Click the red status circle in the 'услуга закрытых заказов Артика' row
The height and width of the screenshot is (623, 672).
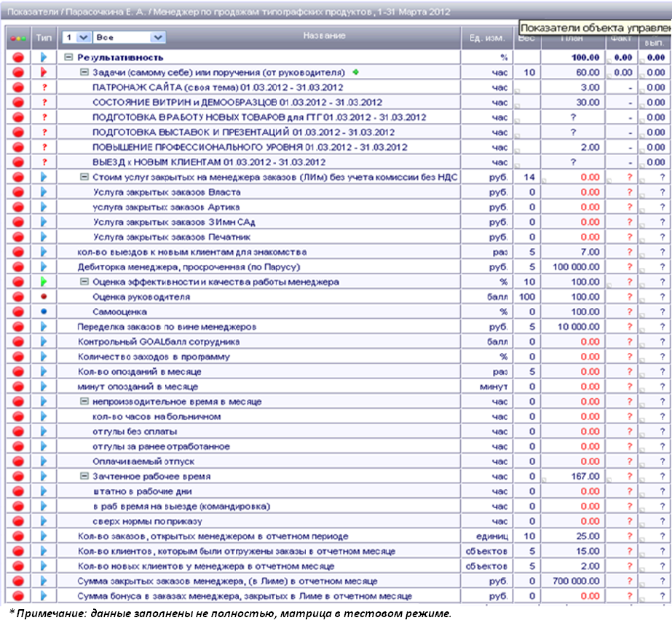tap(18, 207)
